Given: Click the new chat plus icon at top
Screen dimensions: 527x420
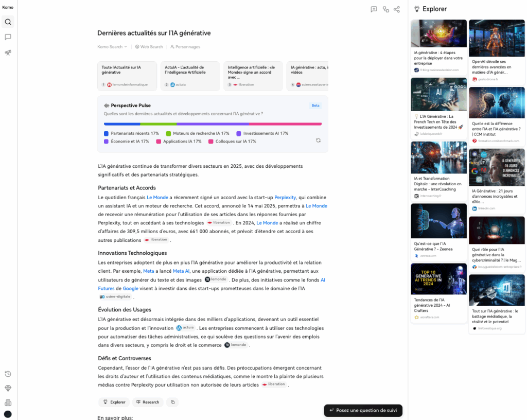Looking at the screenshot, I should point(374,9).
